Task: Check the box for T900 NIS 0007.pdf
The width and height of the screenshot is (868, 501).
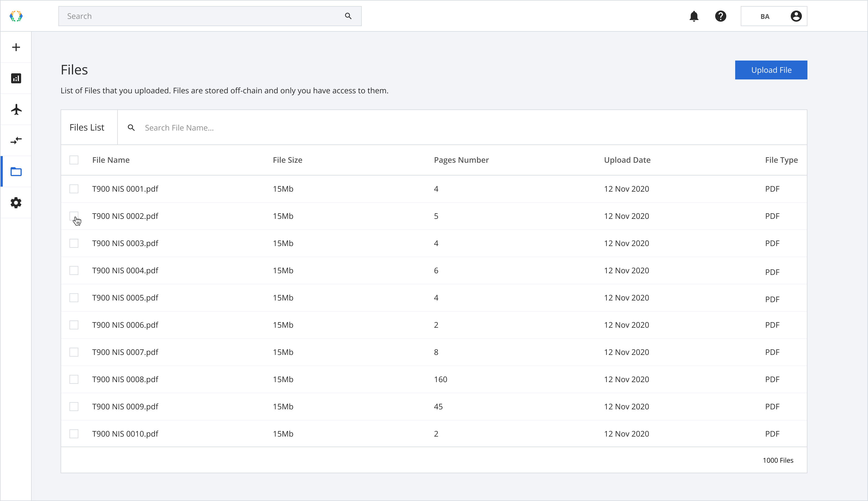Action: [x=74, y=352]
